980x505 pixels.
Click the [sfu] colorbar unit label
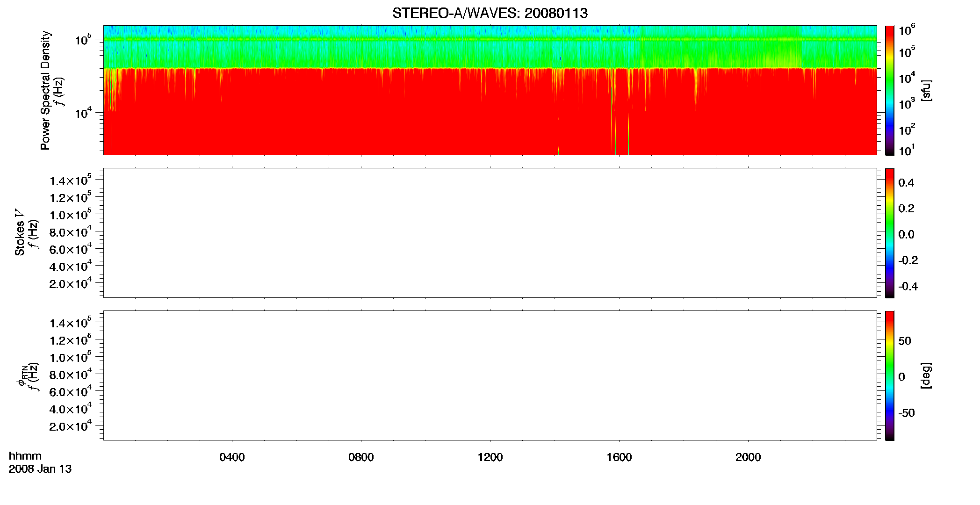926,90
